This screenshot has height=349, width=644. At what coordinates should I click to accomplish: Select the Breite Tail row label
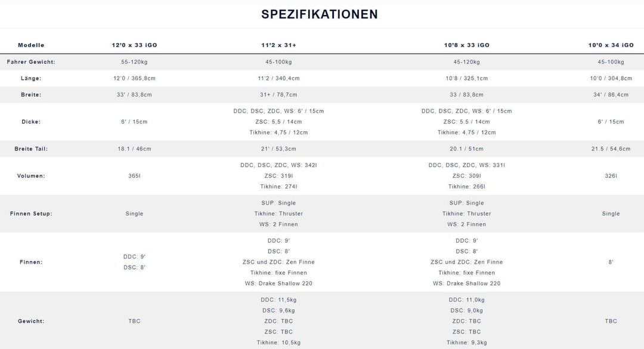(x=31, y=149)
